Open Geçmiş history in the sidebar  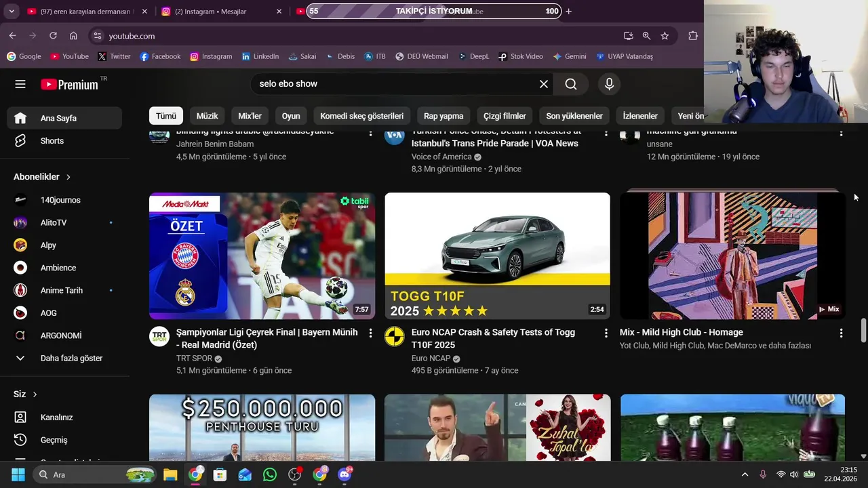[x=64, y=440]
